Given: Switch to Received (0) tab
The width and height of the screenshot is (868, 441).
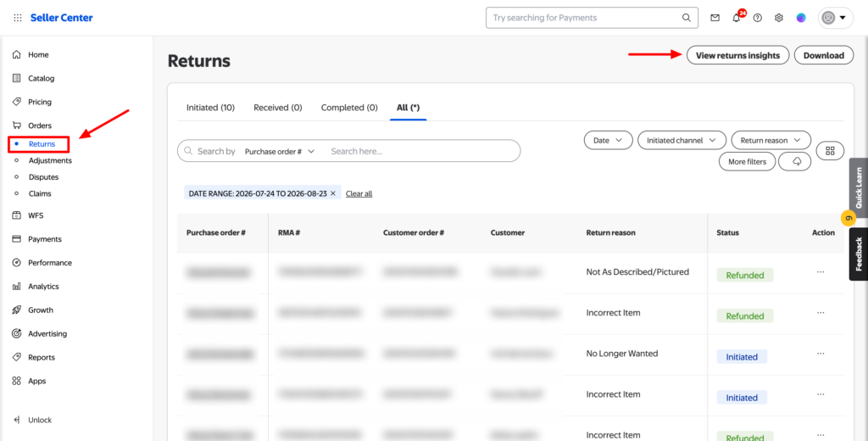Looking at the screenshot, I should tap(278, 108).
